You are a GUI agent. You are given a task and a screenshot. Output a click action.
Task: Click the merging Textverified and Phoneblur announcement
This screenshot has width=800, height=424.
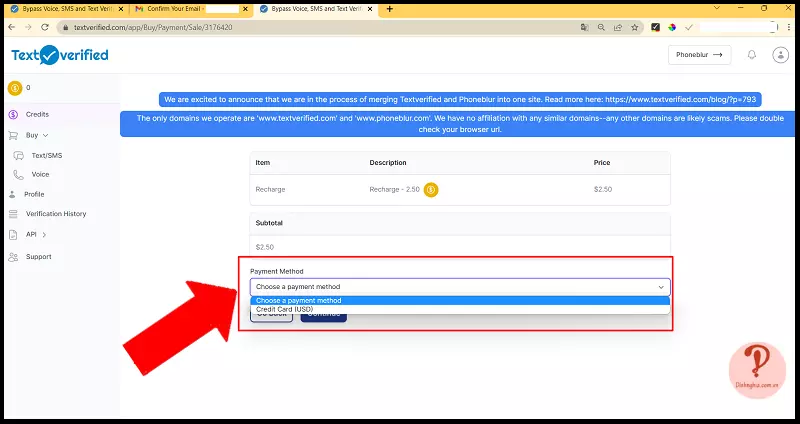click(460, 99)
